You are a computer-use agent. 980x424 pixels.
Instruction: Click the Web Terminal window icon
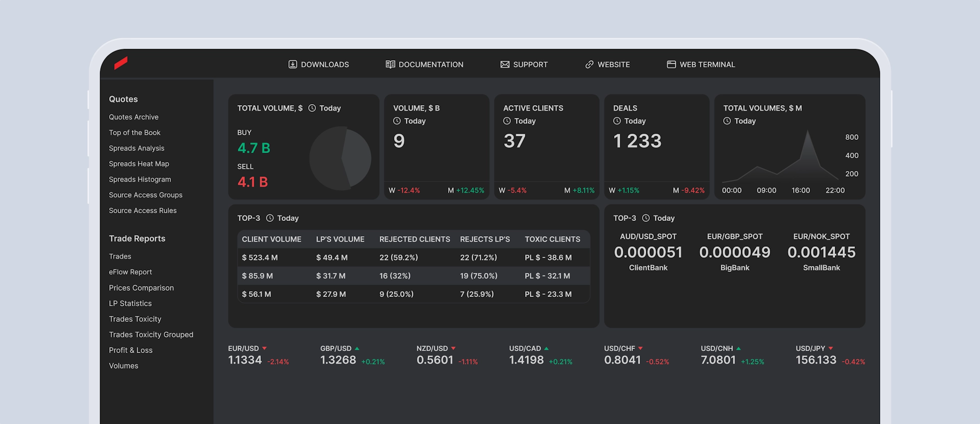[671, 64]
